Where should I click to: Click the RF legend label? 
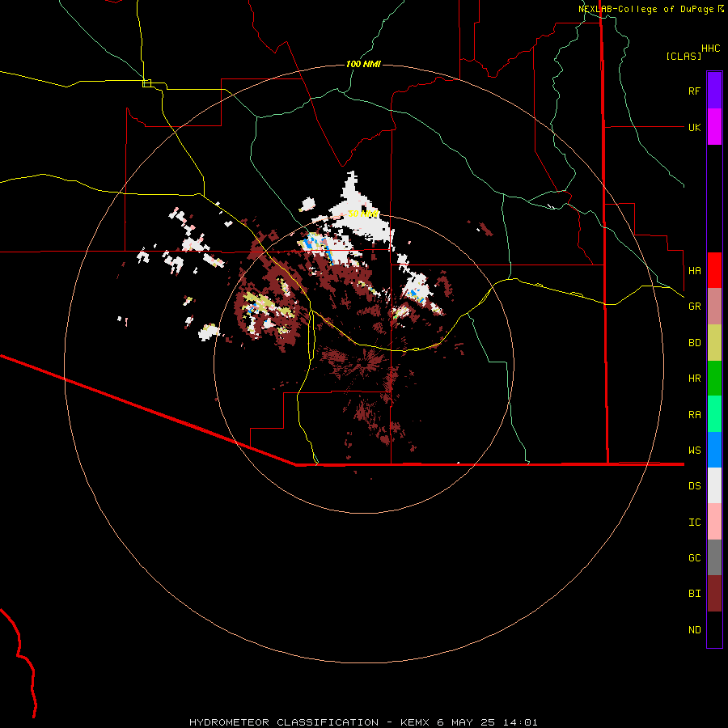coord(694,91)
